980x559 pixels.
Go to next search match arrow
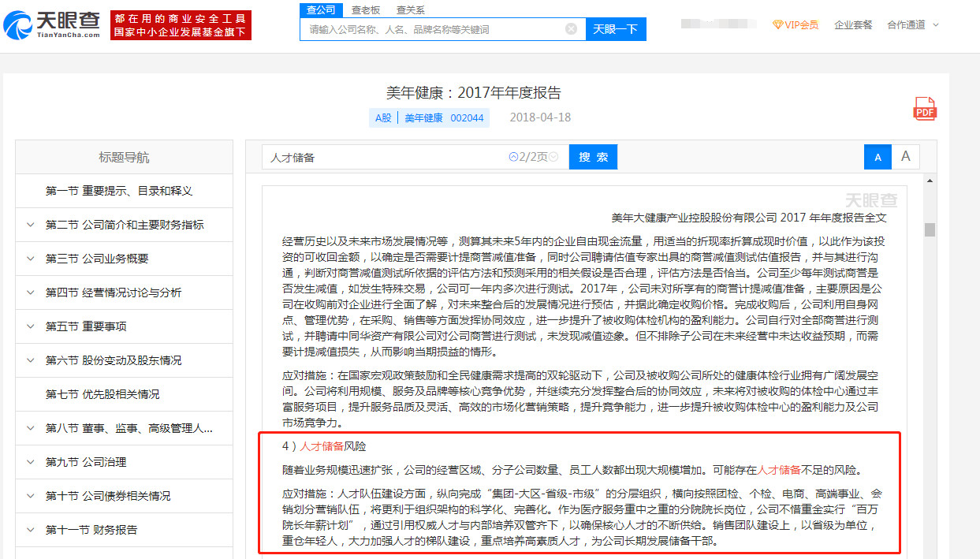tap(553, 157)
